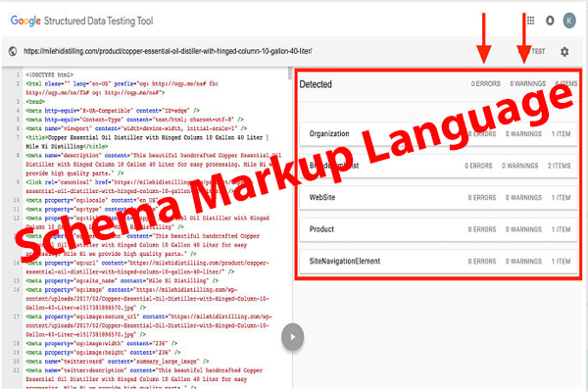This screenshot has width=588, height=392.
Task: Click the code pane scrollbar thumb
Action: point(290,73)
